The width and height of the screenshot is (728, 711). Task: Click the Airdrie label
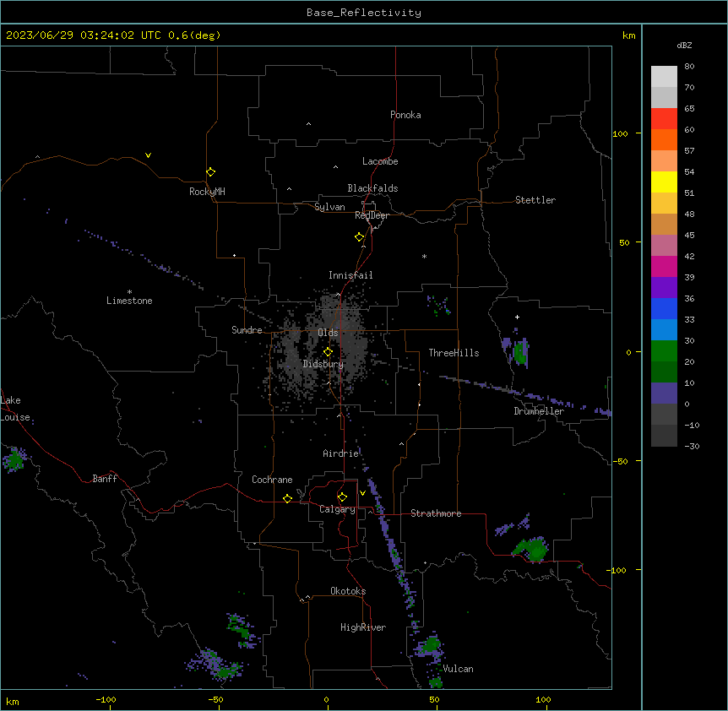pyautogui.click(x=340, y=453)
